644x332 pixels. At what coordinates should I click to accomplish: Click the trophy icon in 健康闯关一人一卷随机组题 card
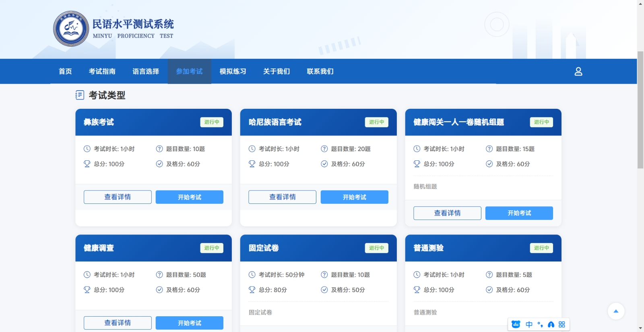click(417, 164)
